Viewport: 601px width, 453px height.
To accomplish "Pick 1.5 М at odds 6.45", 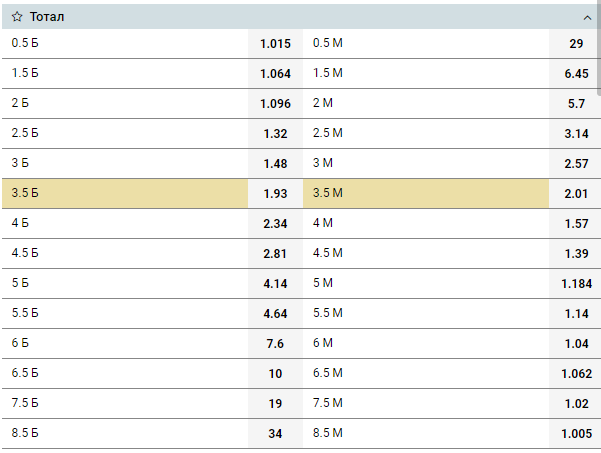I will [x=575, y=73].
